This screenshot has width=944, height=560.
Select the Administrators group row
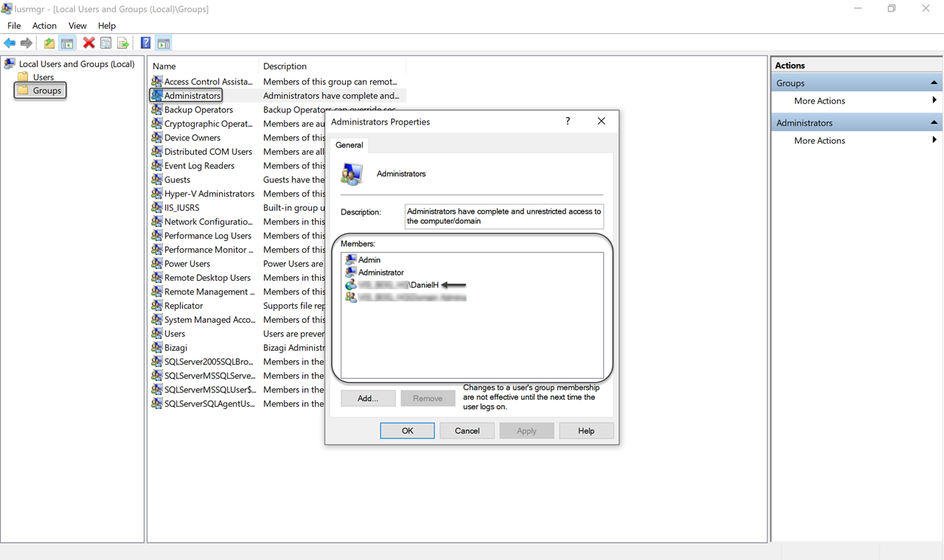point(278,96)
